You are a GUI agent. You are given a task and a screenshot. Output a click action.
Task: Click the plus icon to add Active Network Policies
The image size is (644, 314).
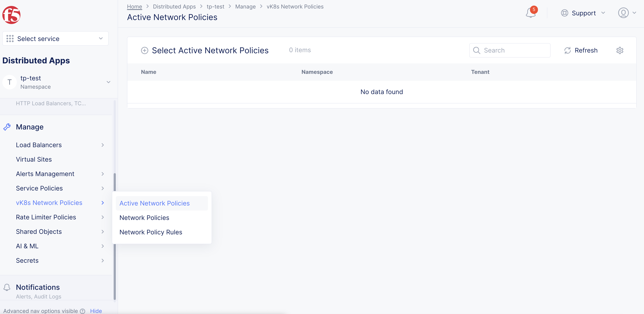click(145, 50)
